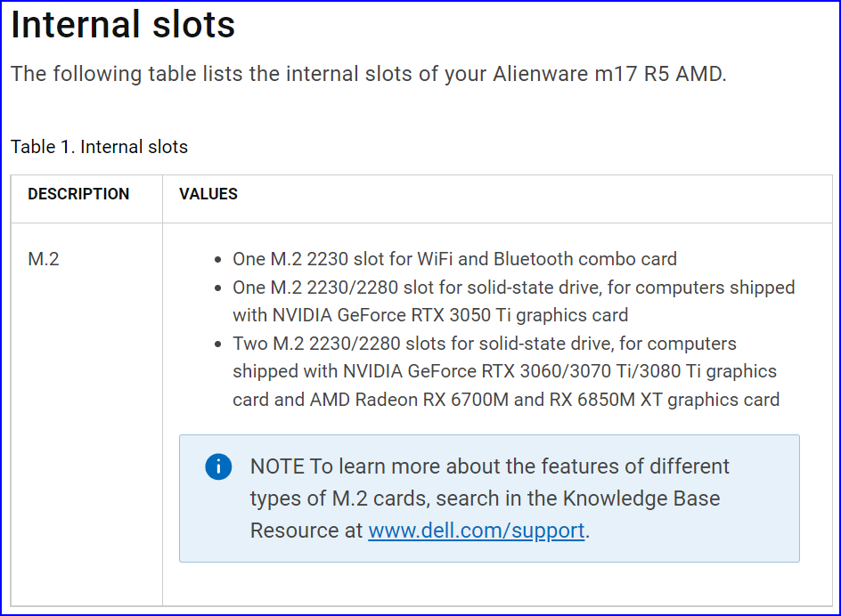Screen dimensions: 841x616
Task: Click the Two M.2 2230/2280 slots line
Action: click(x=484, y=344)
